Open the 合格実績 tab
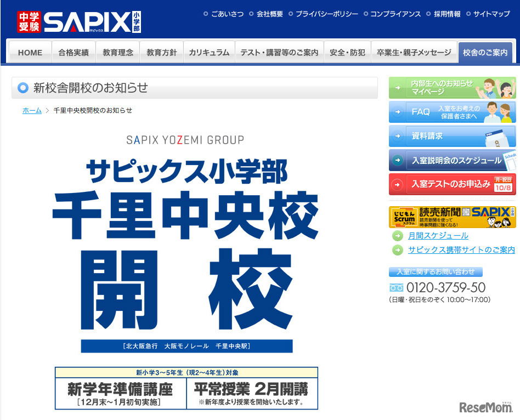Viewport: 520px width, 420px height. click(x=74, y=52)
